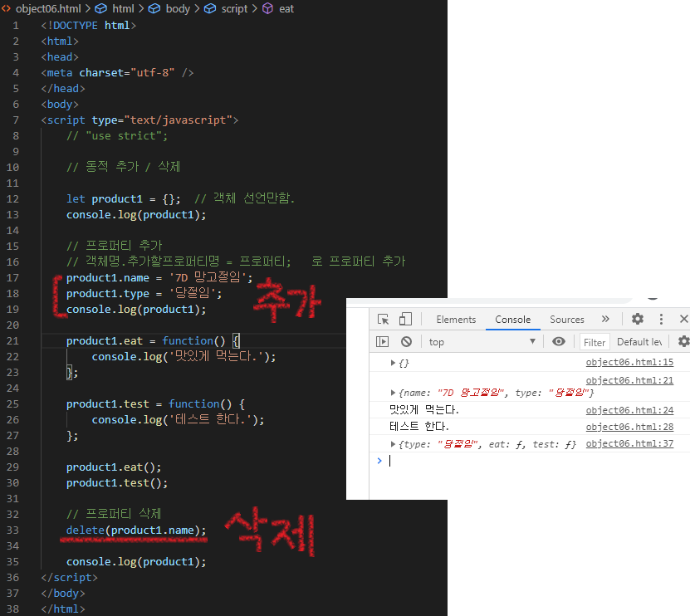This screenshot has height=616, width=690.
Task: Click the '맛있게 먹는다.' console output
Action: [x=423, y=410]
